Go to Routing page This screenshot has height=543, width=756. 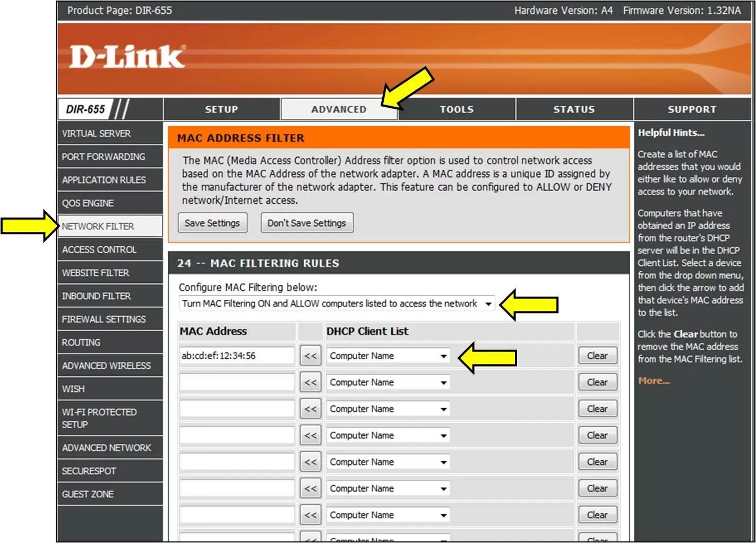tap(110, 342)
